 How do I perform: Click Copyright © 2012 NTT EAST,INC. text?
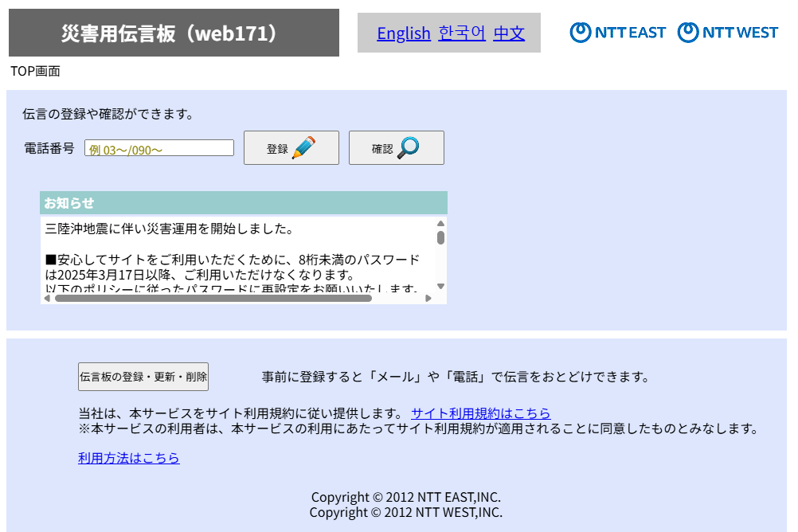click(x=406, y=497)
